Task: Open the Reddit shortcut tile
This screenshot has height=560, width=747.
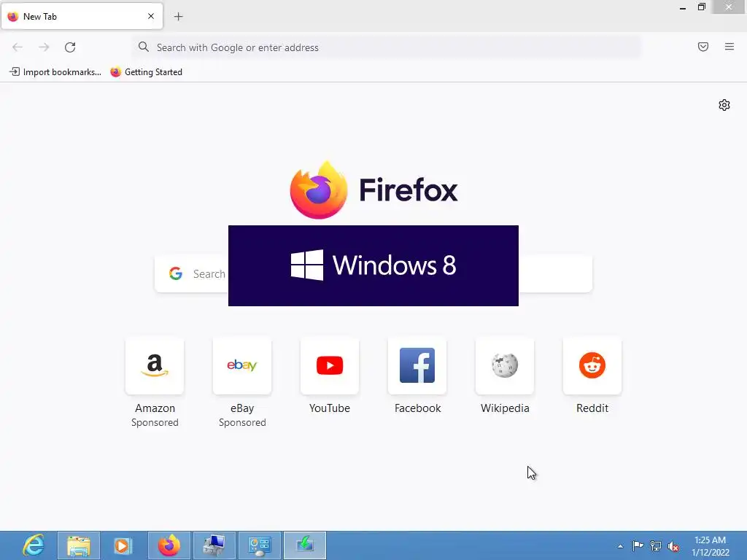Action: pos(592,366)
